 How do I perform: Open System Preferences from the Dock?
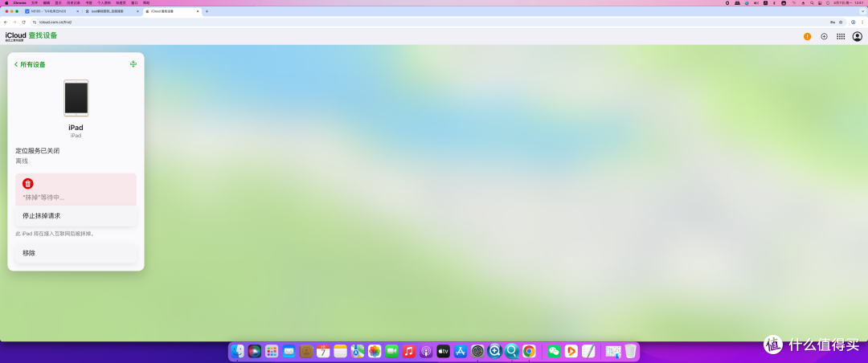[477, 351]
